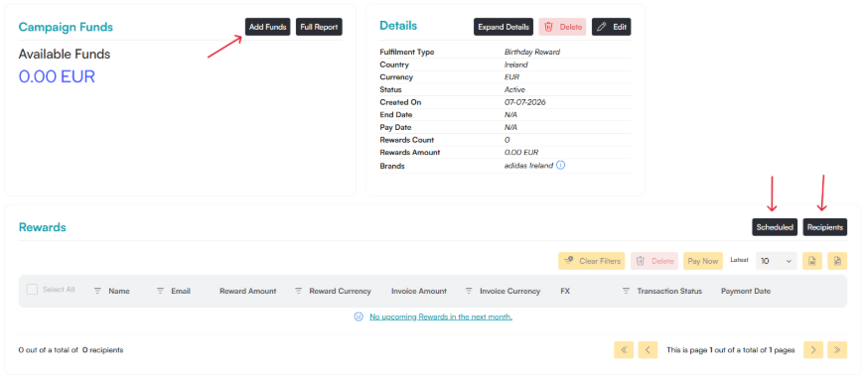Go to the first page of rewards

click(x=624, y=350)
